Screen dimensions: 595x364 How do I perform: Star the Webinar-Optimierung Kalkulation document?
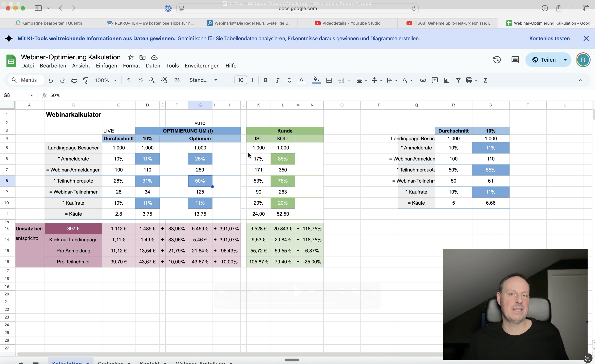click(x=131, y=57)
